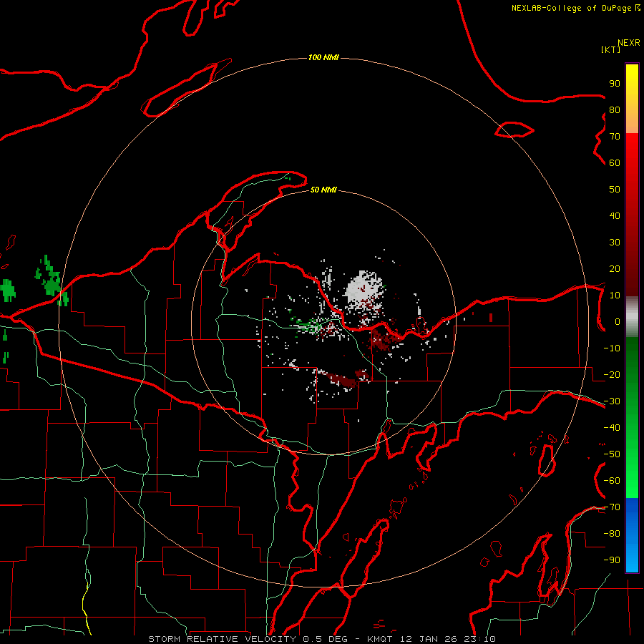Screen dimensions: 644x644
Task: Click the 60 value on the velocity scale
Action: click(615, 162)
